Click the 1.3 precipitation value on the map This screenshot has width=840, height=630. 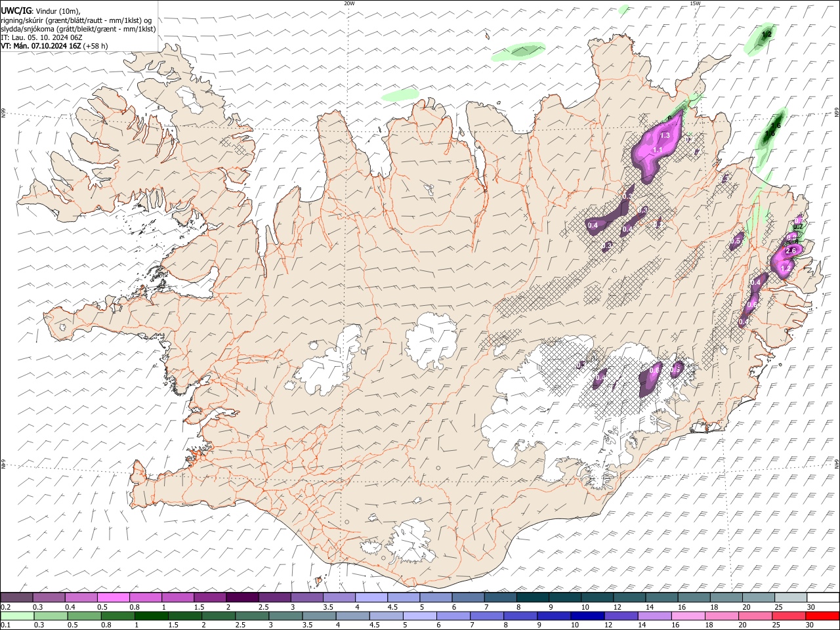click(x=665, y=135)
